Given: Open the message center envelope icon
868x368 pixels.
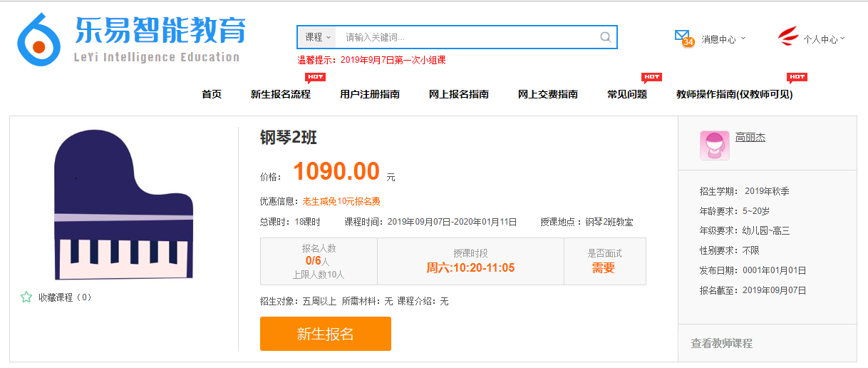Looking at the screenshot, I should point(682,36).
